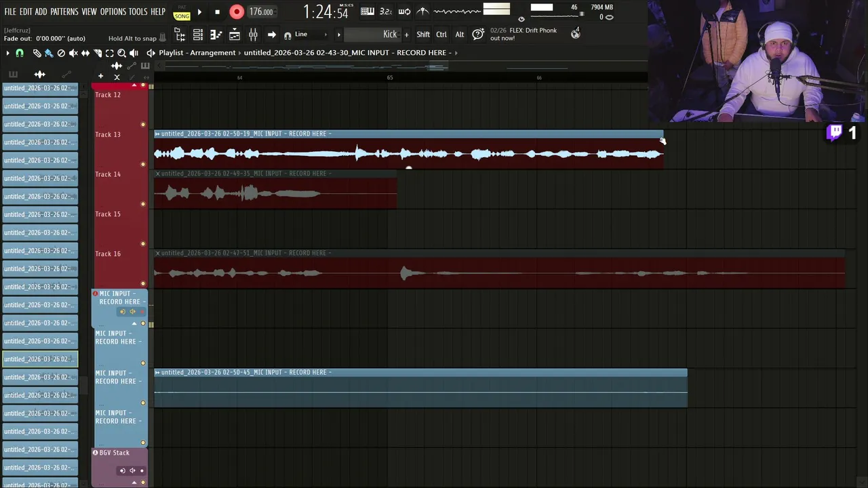Click the Alt key button
Viewport: 868px width, 488px height.
(460, 35)
